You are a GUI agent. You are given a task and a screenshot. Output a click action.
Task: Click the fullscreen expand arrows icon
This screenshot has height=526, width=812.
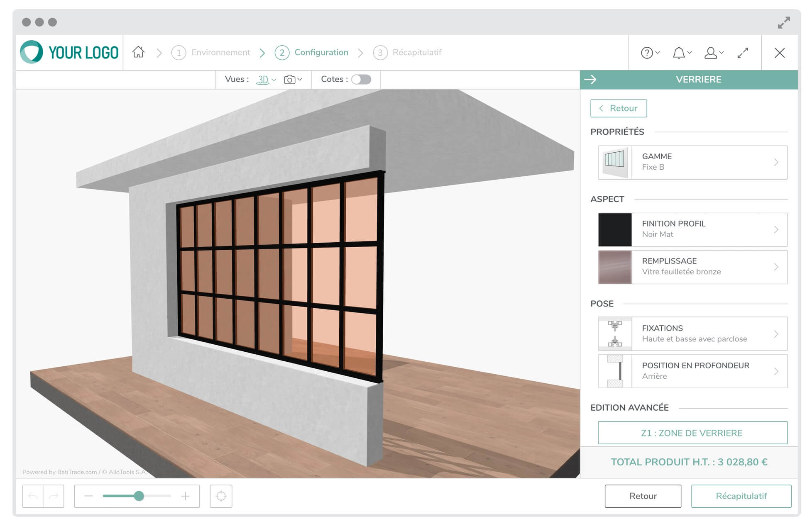click(743, 53)
